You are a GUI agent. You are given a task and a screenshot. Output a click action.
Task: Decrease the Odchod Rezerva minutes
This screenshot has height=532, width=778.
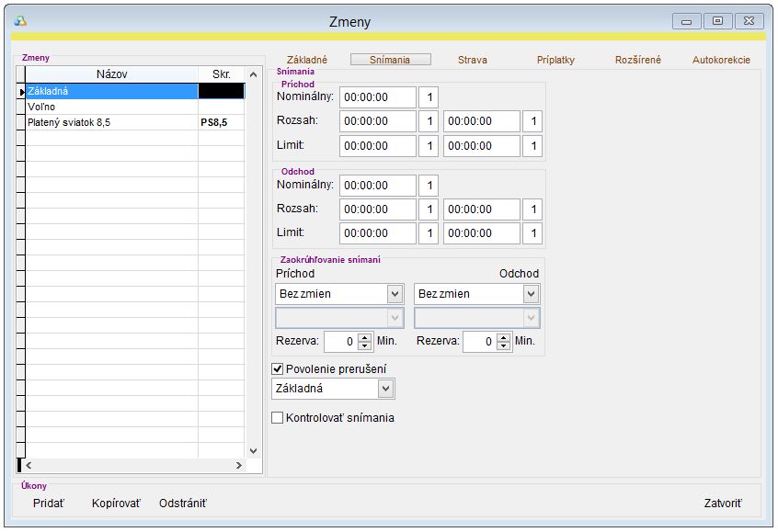(x=504, y=345)
